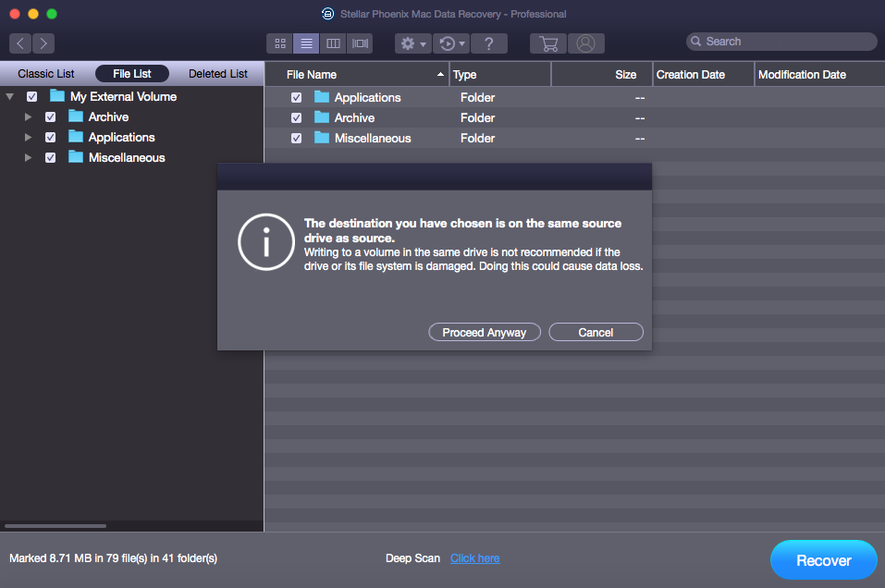885x588 pixels.
Task: Click the Applications folder icon in file table
Action: (x=322, y=96)
